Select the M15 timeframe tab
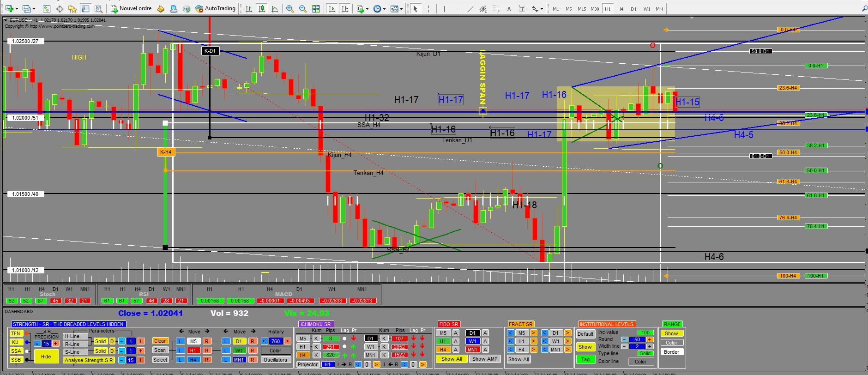 (x=582, y=9)
